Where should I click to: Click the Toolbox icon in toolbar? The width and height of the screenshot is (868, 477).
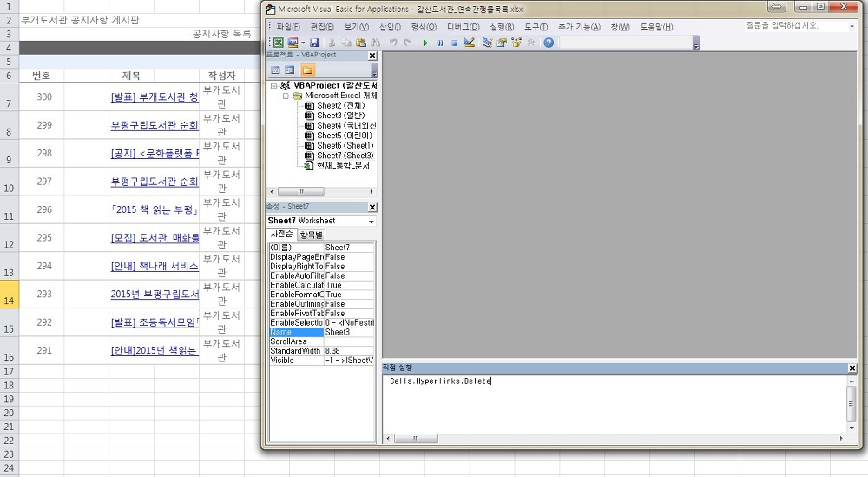531,43
